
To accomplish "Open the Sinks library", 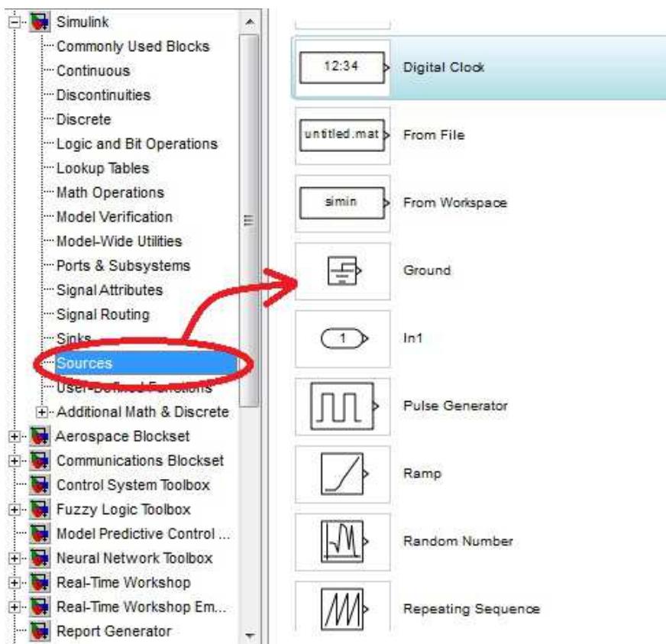I will coord(74,338).
